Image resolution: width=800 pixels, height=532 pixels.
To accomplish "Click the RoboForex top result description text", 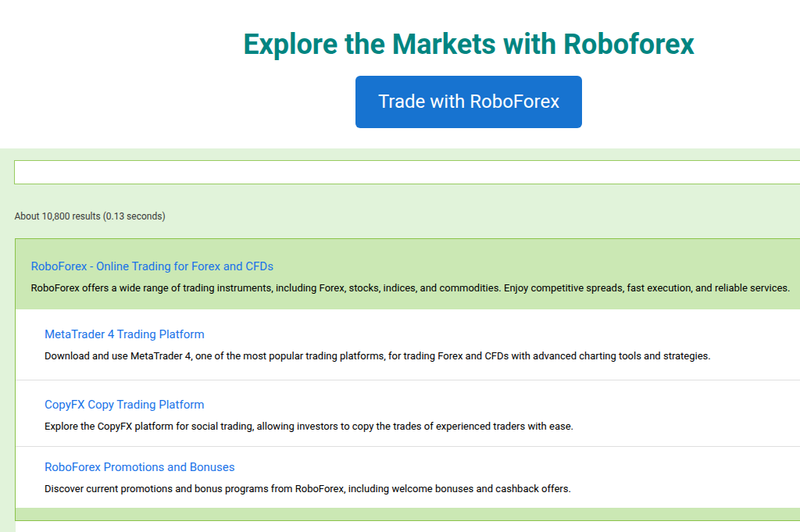I will tap(409, 287).
